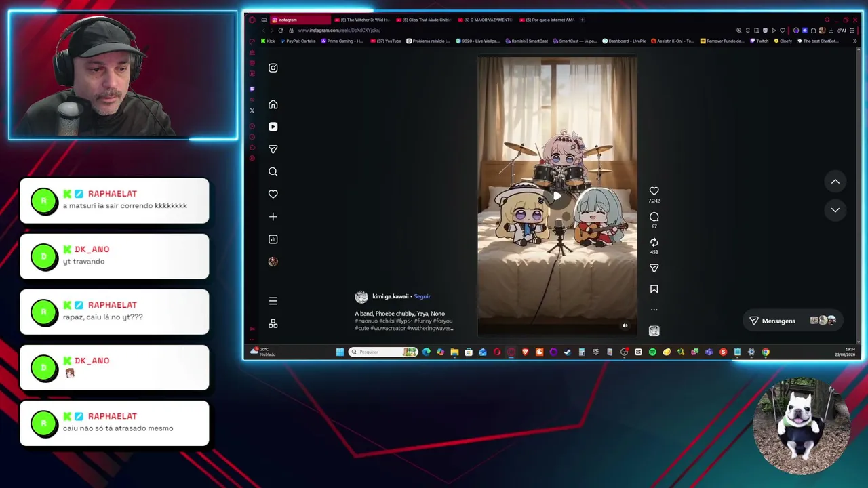Switch to the Instagram browser tab
This screenshot has height=488, width=868.
tap(300, 20)
